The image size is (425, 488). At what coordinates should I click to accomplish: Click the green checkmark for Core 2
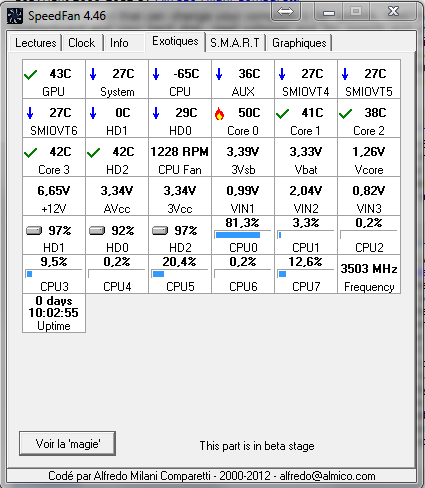coord(345,114)
